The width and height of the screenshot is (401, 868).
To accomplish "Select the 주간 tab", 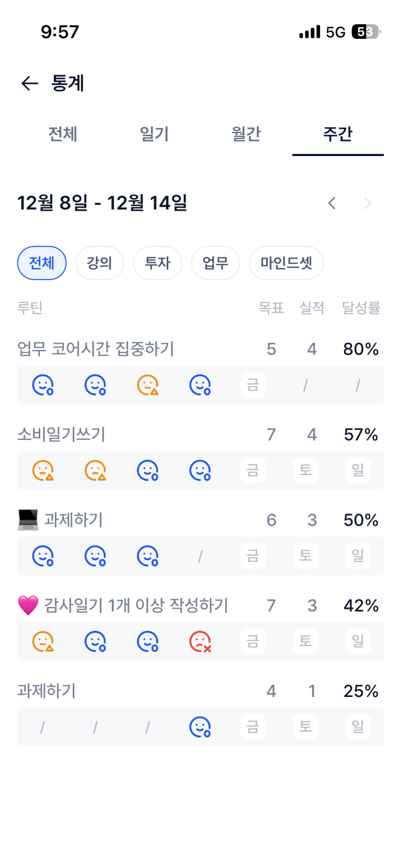I will tap(337, 134).
